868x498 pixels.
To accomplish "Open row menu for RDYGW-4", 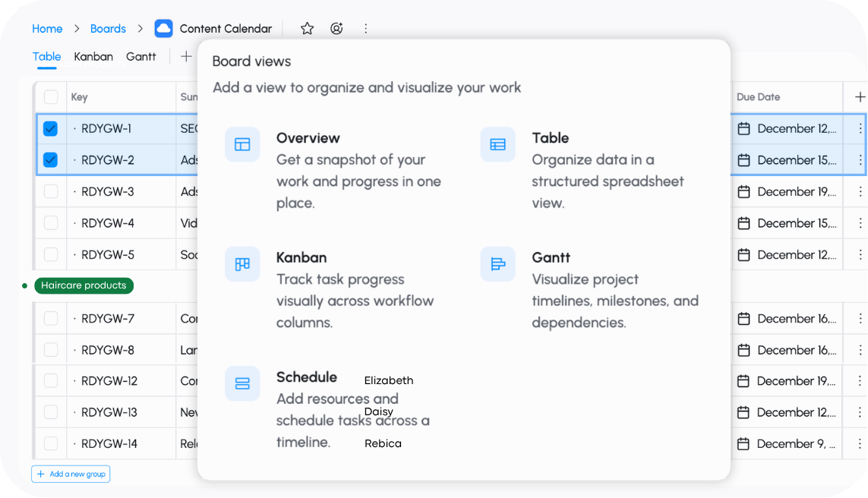I will pyautogui.click(x=860, y=223).
